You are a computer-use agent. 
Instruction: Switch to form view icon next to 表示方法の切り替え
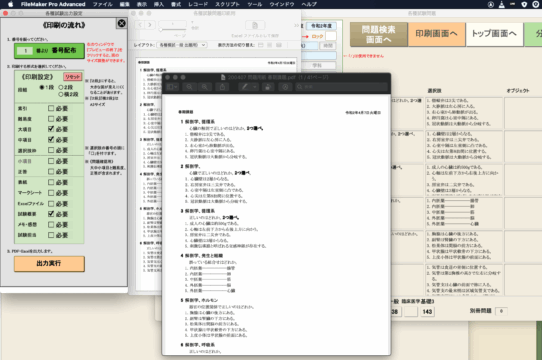tap(261, 45)
